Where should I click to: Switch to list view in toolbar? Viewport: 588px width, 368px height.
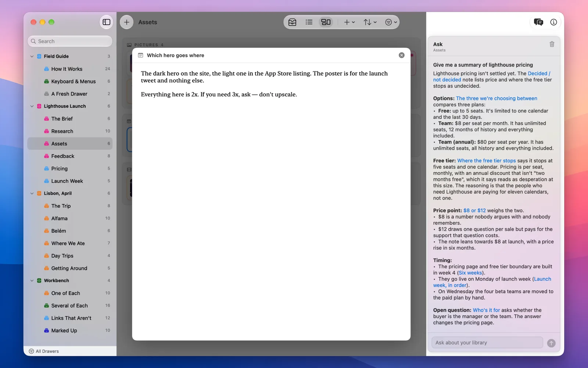point(309,22)
